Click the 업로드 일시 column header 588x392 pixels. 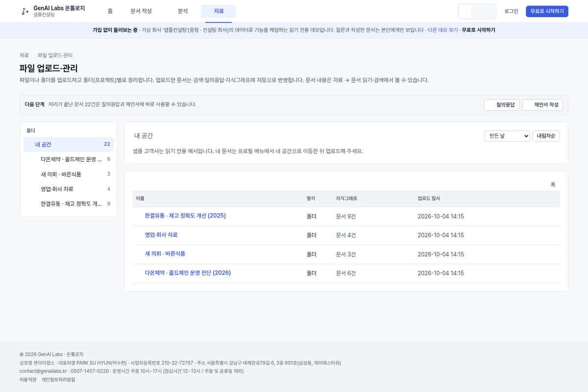pyautogui.click(x=429, y=198)
